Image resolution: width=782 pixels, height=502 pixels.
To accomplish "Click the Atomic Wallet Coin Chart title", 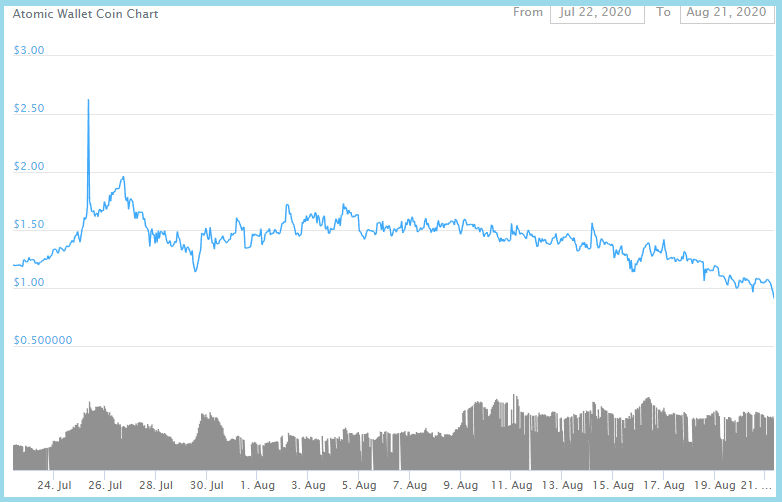I will [85, 14].
